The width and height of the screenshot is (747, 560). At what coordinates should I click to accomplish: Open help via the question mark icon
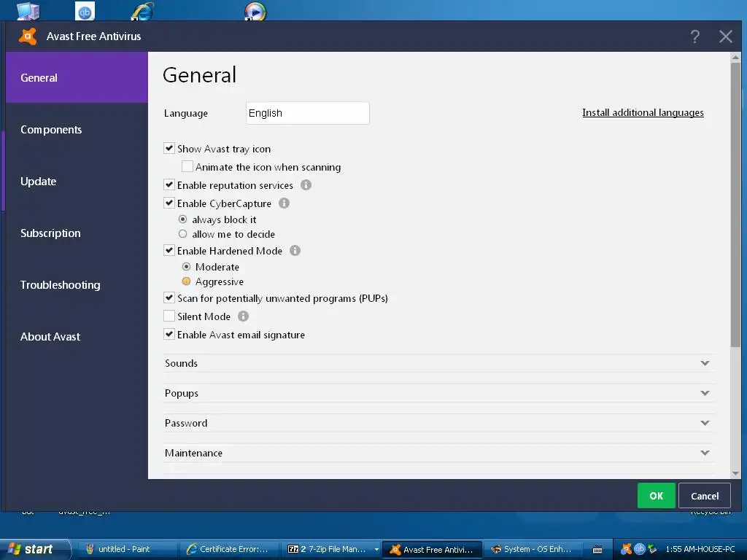point(695,36)
